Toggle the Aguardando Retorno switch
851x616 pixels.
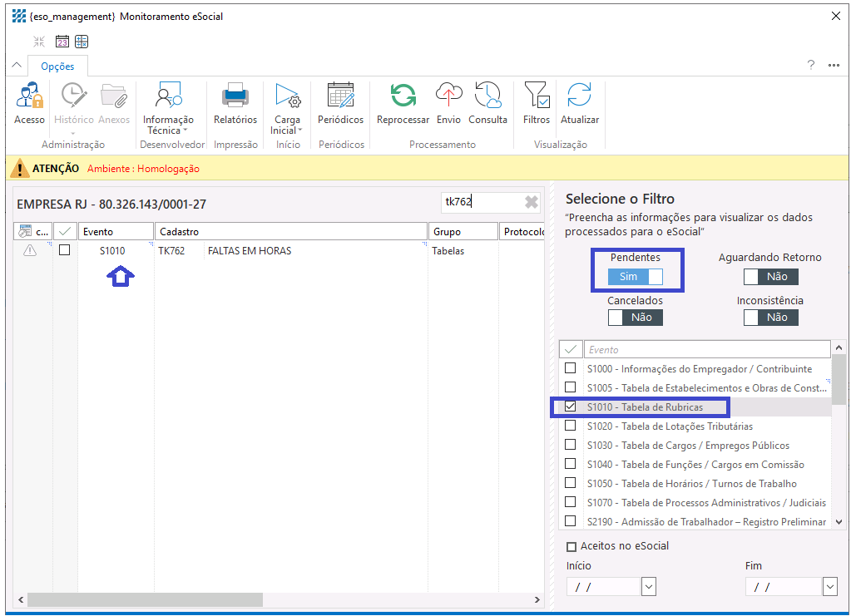(770, 277)
